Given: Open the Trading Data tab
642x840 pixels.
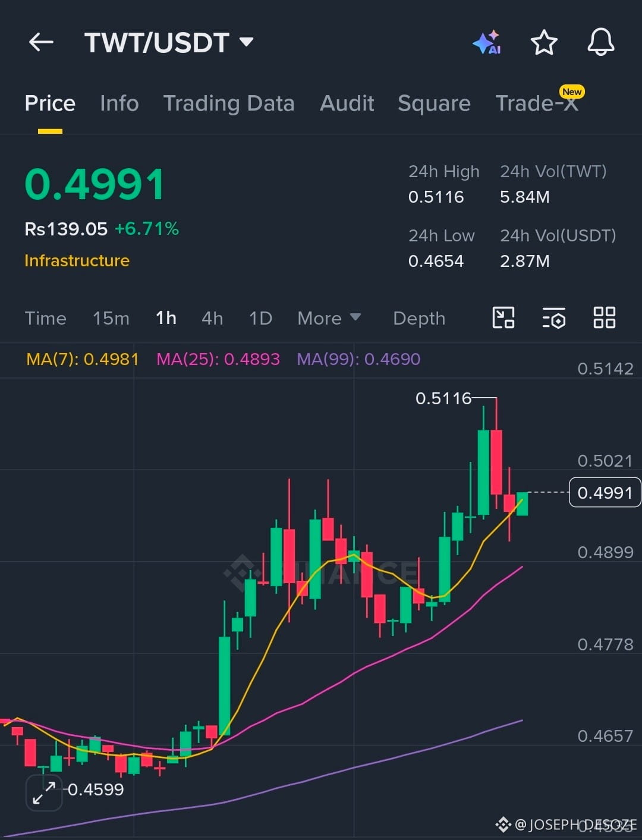Looking at the screenshot, I should coord(229,103).
